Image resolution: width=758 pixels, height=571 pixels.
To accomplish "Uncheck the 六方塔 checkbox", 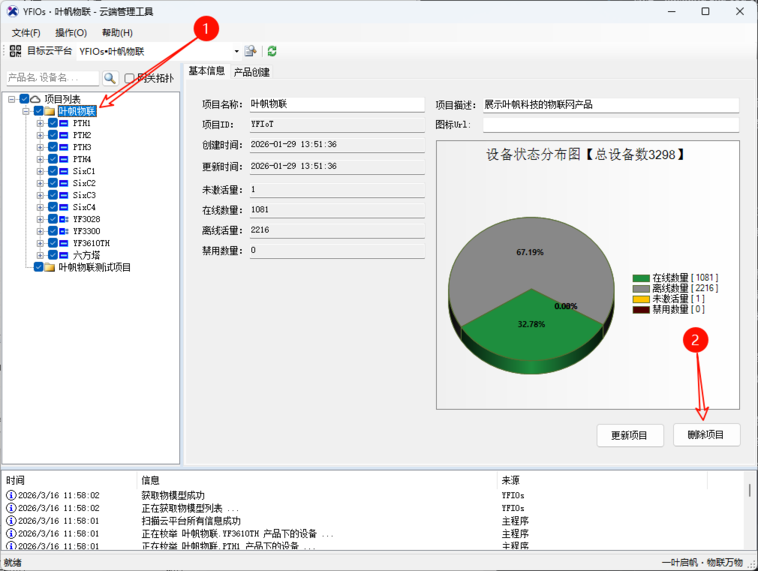I will point(53,255).
